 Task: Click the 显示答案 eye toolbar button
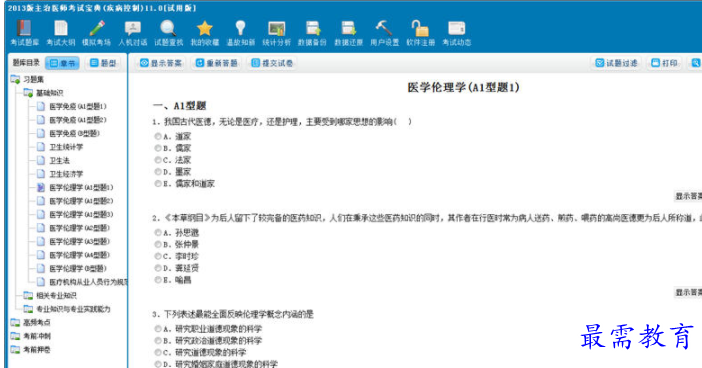point(161,63)
